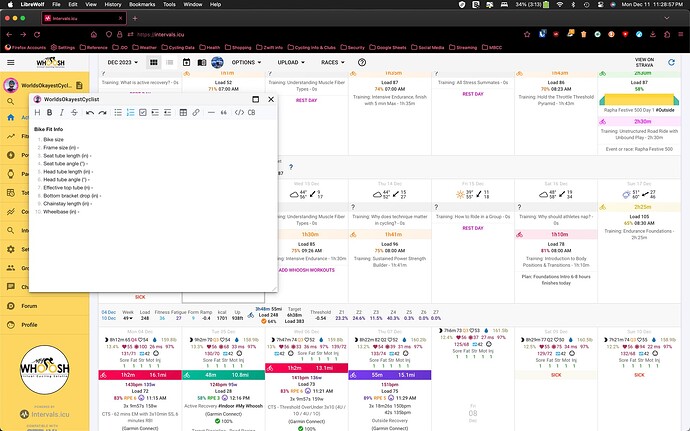Image resolution: width=690 pixels, height=431 pixels.
Task: Open the Chat icon in the sidebar
Action: pos(11,287)
